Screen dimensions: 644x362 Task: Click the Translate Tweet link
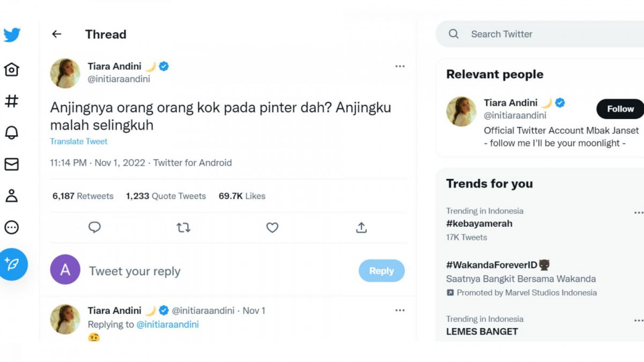tap(78, 141)
